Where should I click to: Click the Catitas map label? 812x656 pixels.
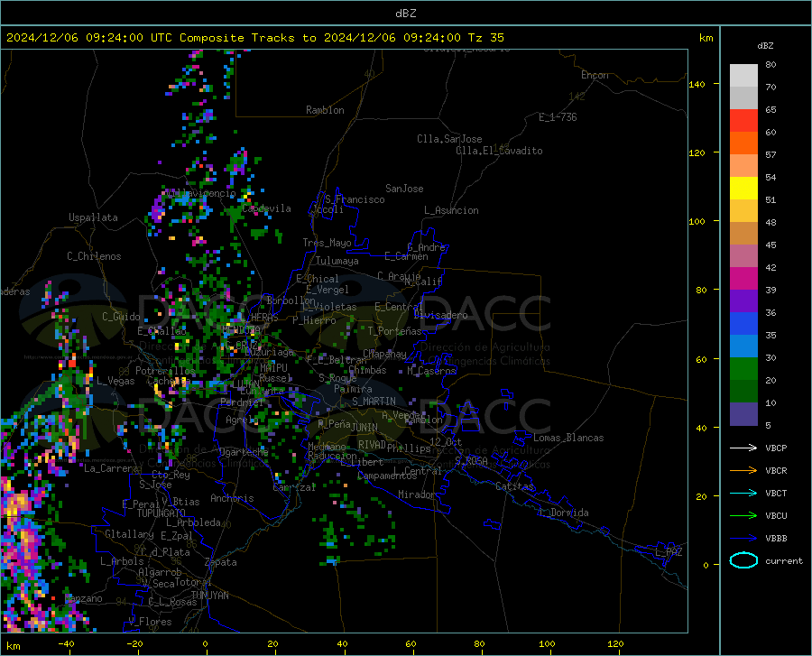514,486
